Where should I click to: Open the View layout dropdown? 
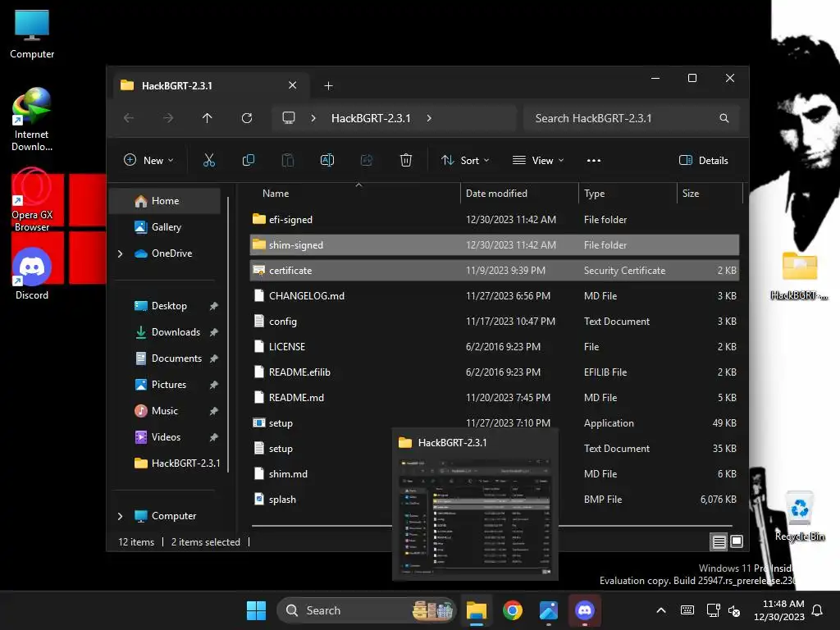pos(538,160)
